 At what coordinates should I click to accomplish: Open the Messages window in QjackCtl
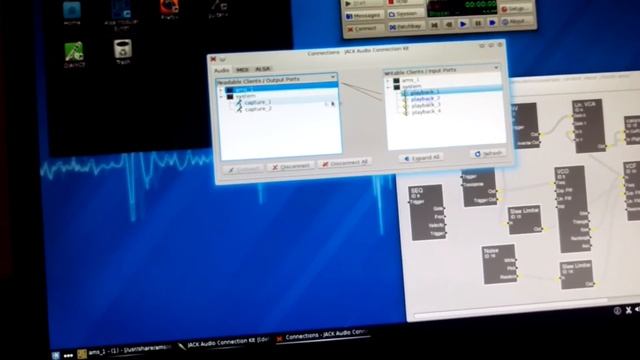click(364, 16)
